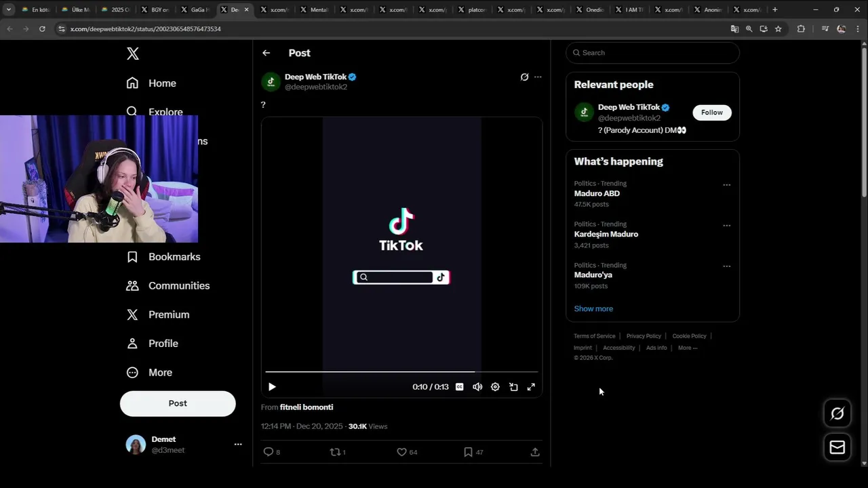Image resolution: width=868 pixels, height=488 pixels.
Task: Open the Privacy Policy link
Action: pyautogui.click(x=644, y=336)
